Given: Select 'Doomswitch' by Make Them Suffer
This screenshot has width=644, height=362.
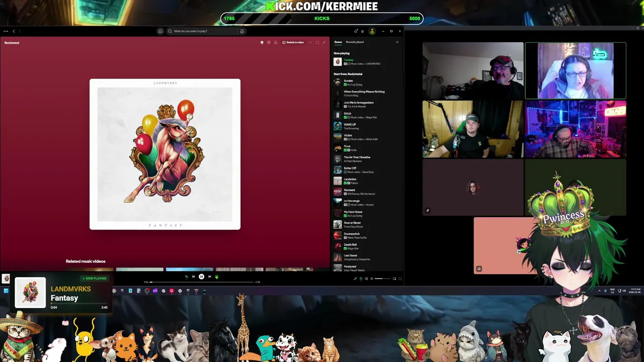Looking at the screenshot, I should 367,235.
